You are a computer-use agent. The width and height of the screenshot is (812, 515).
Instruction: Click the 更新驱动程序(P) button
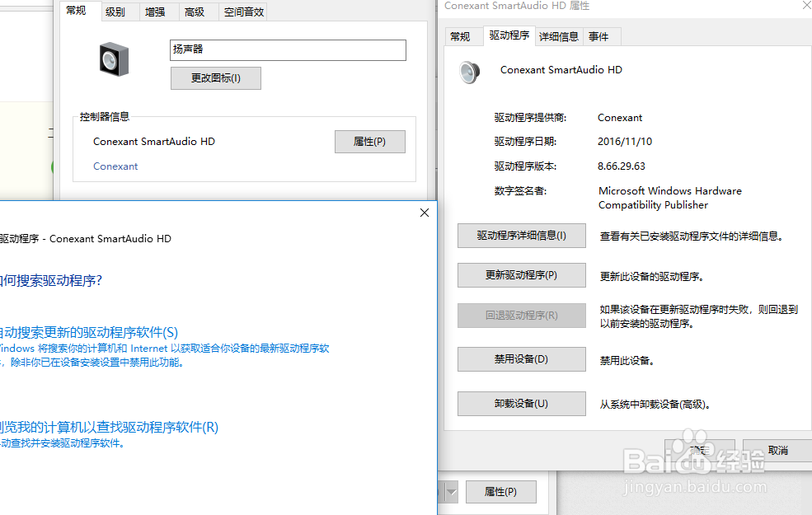tap(522, 275)
